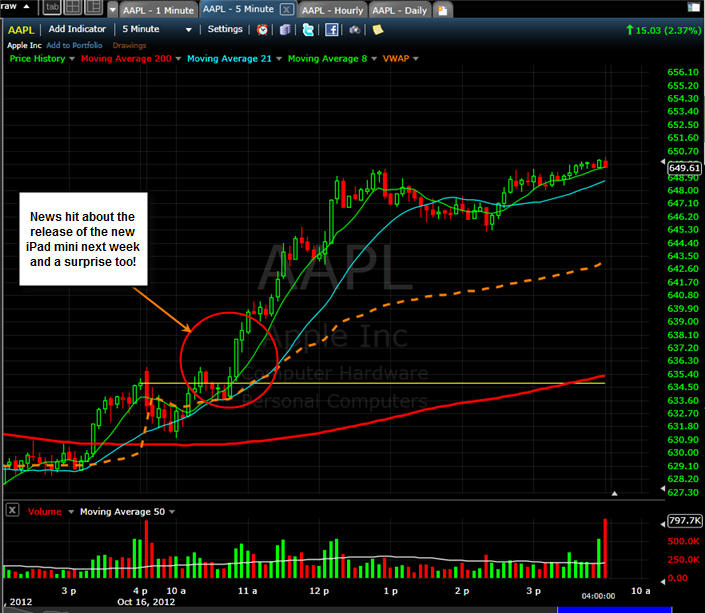Close the AAPL - 5 Minute tab
Image resolution: width=705 pixels, height=613 pixels.
(286, 9)
